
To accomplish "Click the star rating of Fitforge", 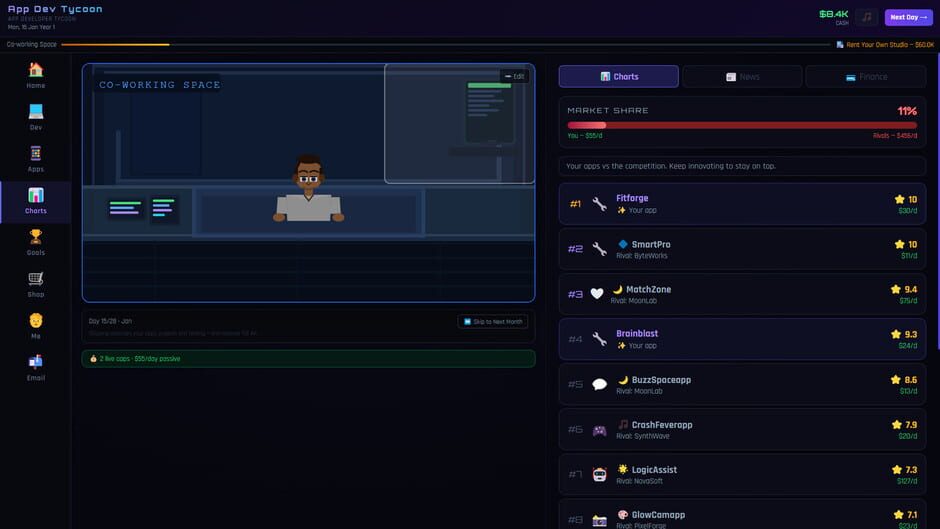I will point(906,199).
